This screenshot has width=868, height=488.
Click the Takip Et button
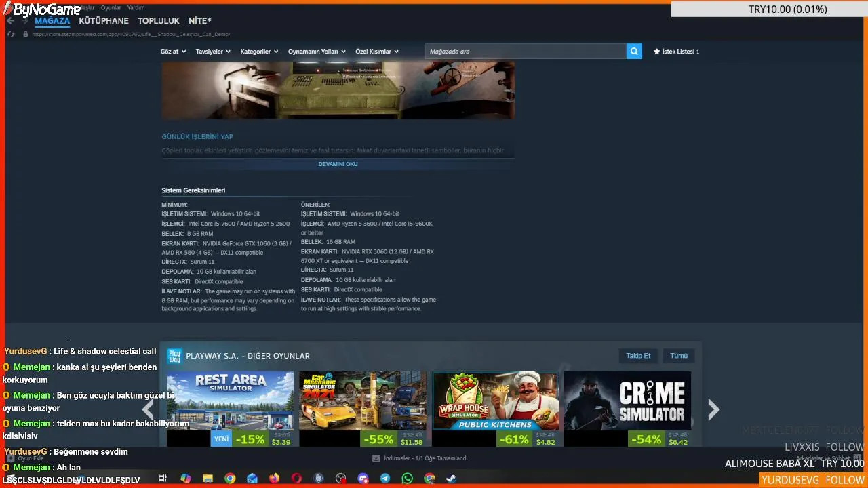pos(638,356)
